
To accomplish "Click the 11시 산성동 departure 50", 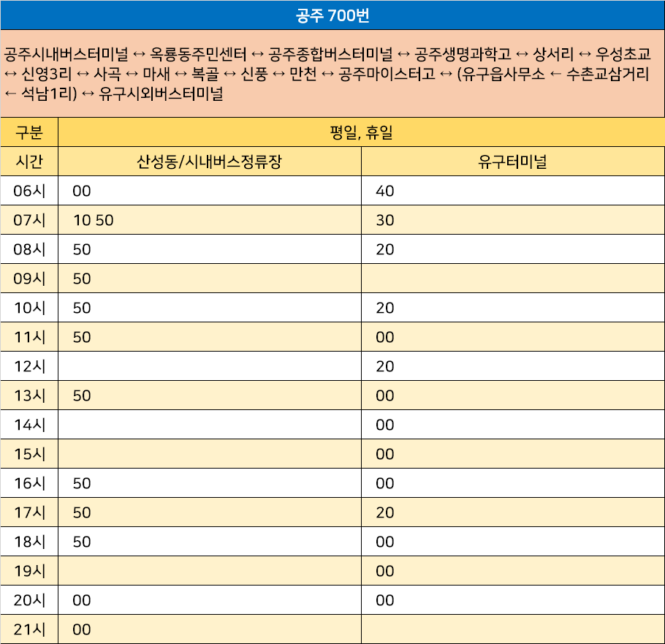I will (x=81, y=338).
